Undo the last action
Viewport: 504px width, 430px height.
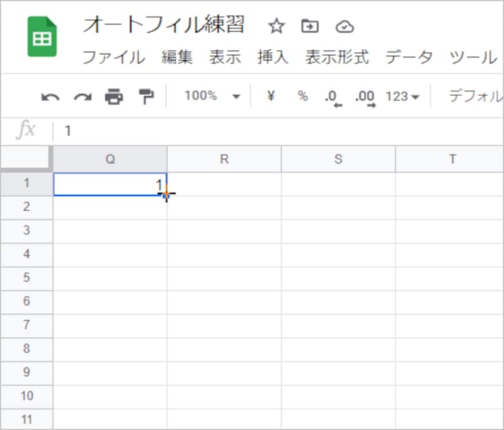point(52,95)
